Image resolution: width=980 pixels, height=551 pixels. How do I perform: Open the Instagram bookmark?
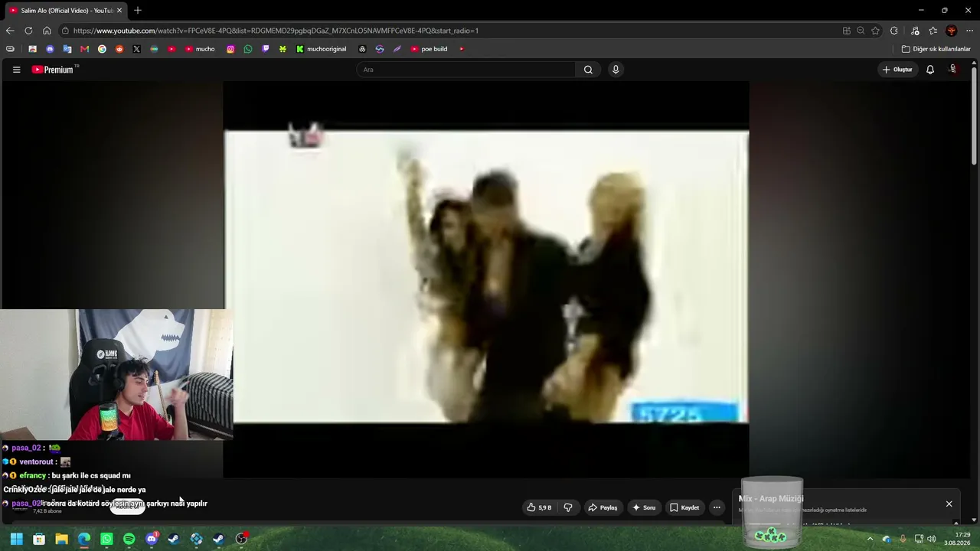click(230, 49)
